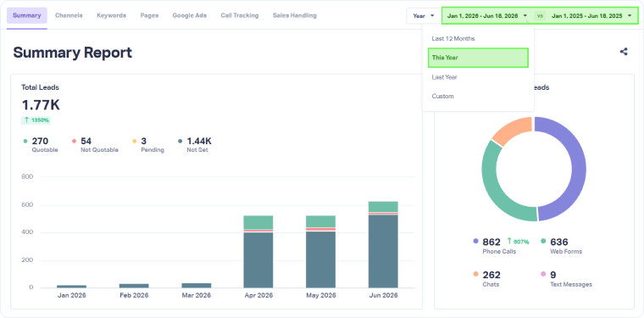The image size is (644, 318).
Task: Click the orange Chats donut segment
Action: click(x=514, y=129)
